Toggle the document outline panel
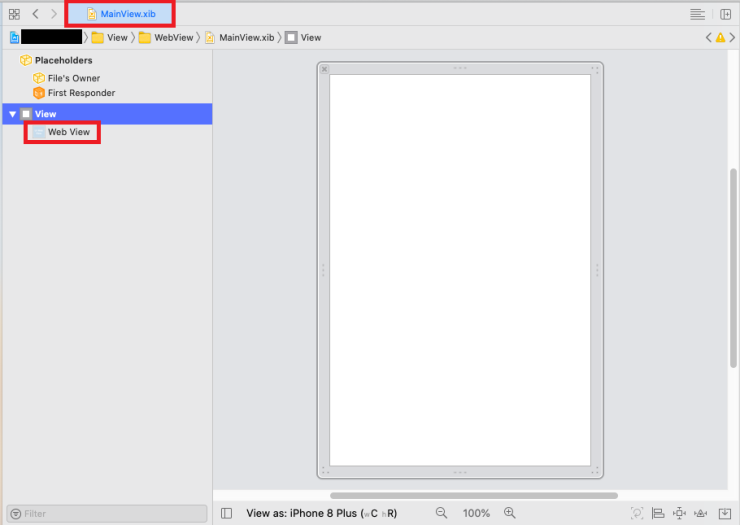 pyautogui.click(x=227, y=513)
